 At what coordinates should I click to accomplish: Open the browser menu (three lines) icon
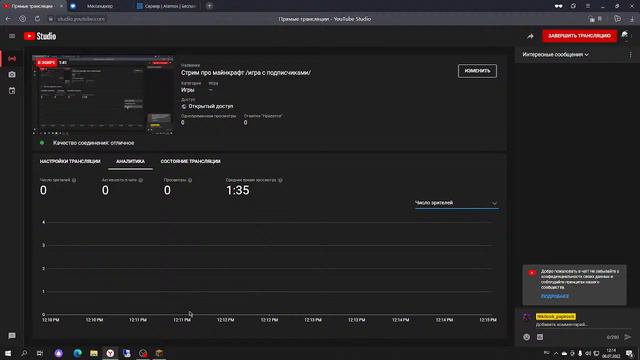pyautogui.click(x=588, y=6)
